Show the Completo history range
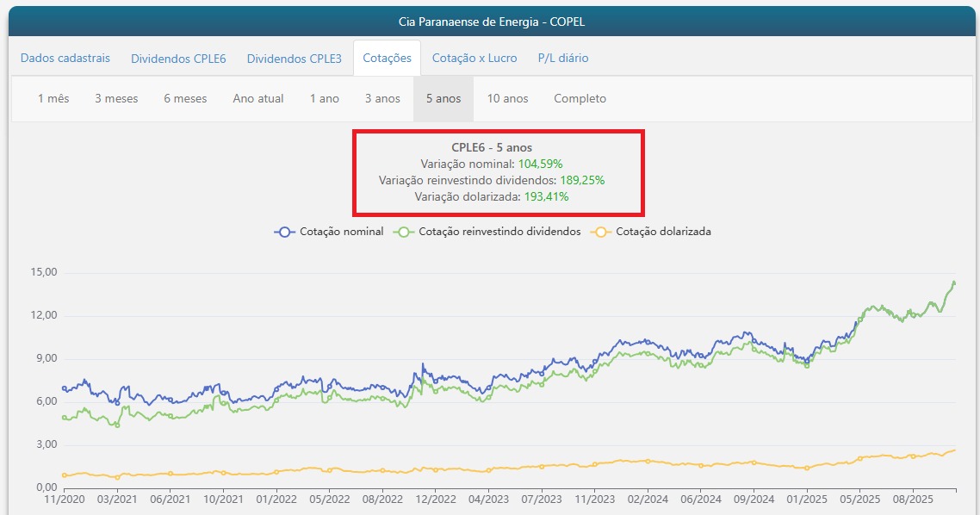 [580, 99]
